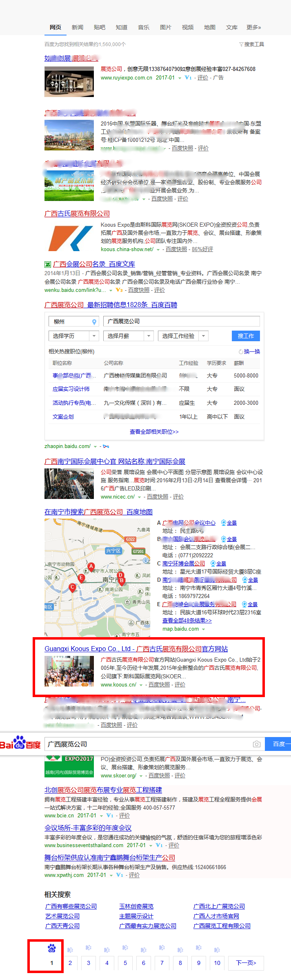Click the V1 badge after www.ruyiexpo.com.cn
291x980 pixels.
188,77
